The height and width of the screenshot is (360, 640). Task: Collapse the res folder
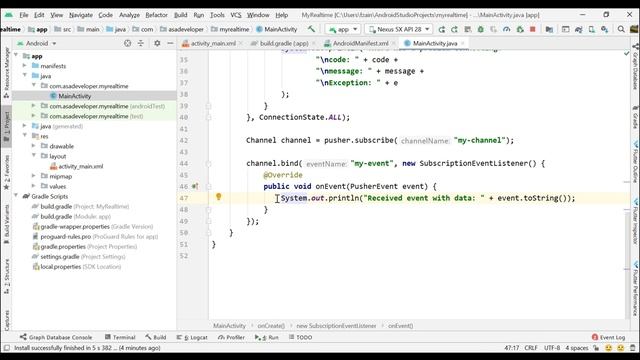(x=24, y=136)
